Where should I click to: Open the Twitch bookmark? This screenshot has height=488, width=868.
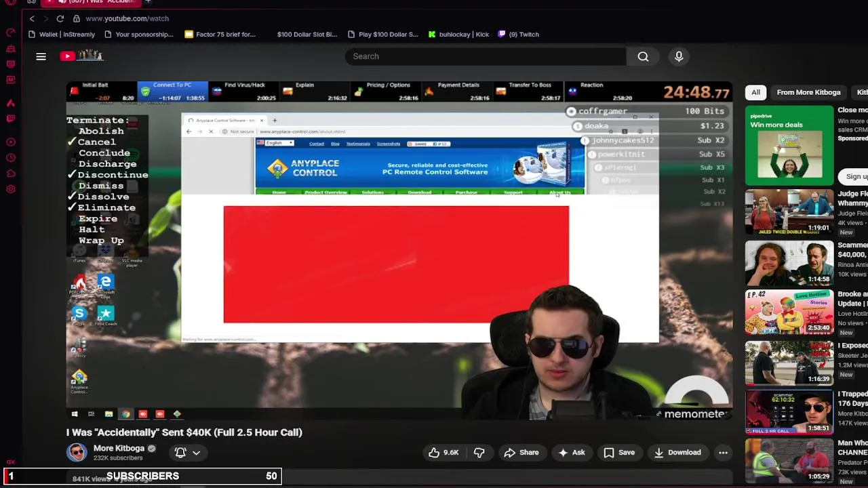click(x=519, y=34)
